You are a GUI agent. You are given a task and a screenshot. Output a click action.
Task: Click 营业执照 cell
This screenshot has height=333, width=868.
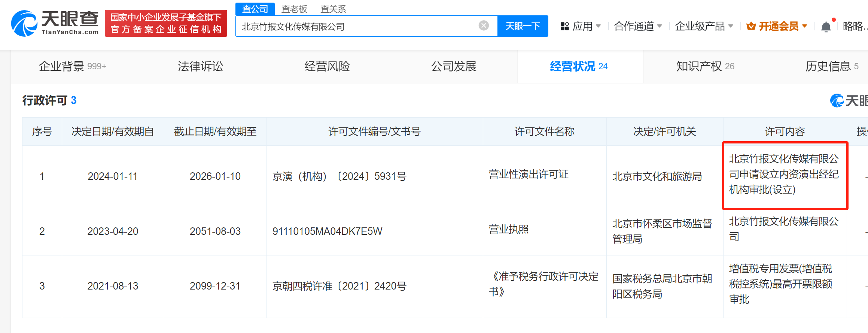pos(509,229)
